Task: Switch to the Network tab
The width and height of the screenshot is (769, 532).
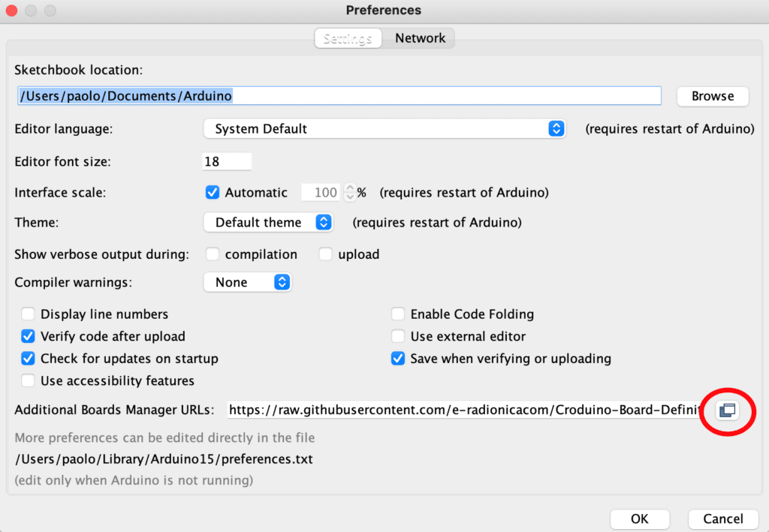Action: click(x=420, y=38)
